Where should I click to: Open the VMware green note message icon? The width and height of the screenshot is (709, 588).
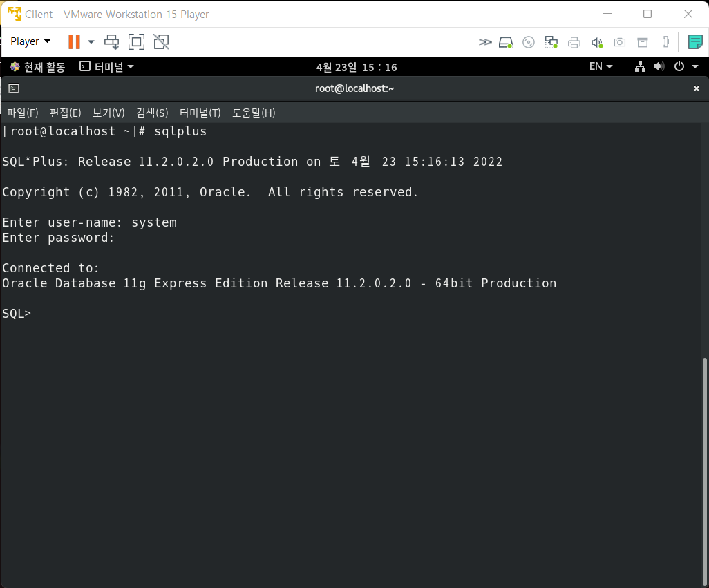(695, 42)
